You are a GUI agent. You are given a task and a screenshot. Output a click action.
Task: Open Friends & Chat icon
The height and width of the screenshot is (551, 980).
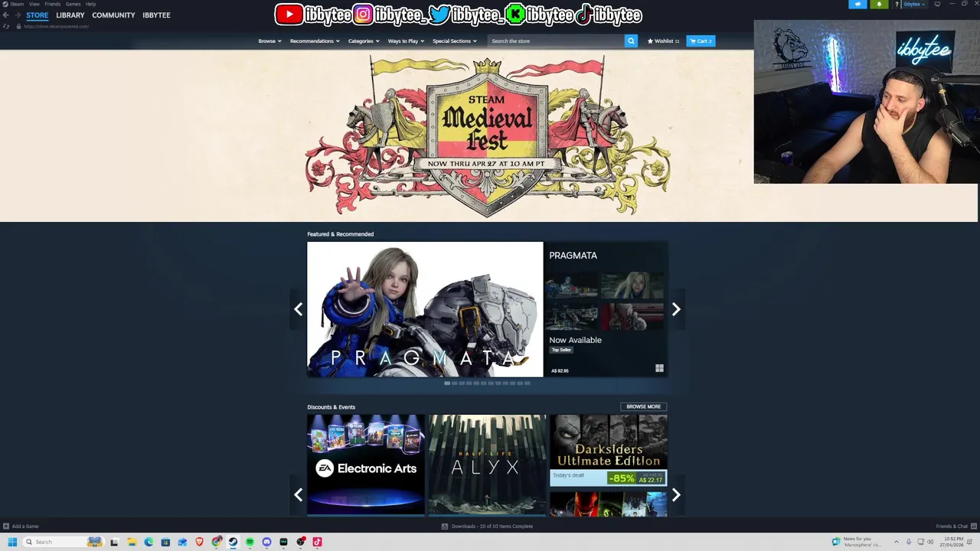tap(972, 526)
